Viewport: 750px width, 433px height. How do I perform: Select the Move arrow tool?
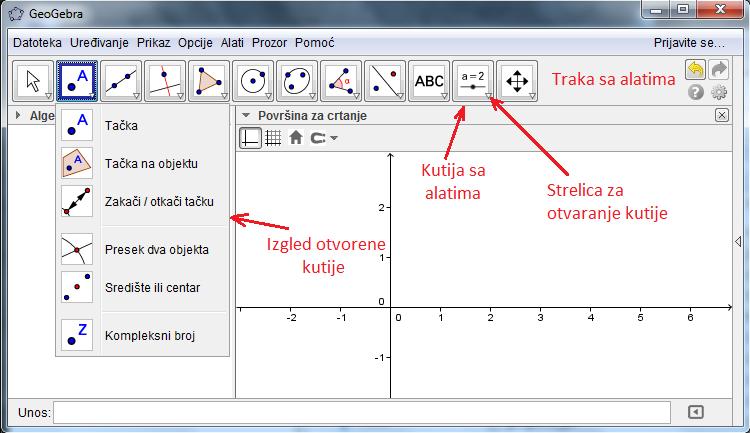pyautogui.click(x=33, y=81)
